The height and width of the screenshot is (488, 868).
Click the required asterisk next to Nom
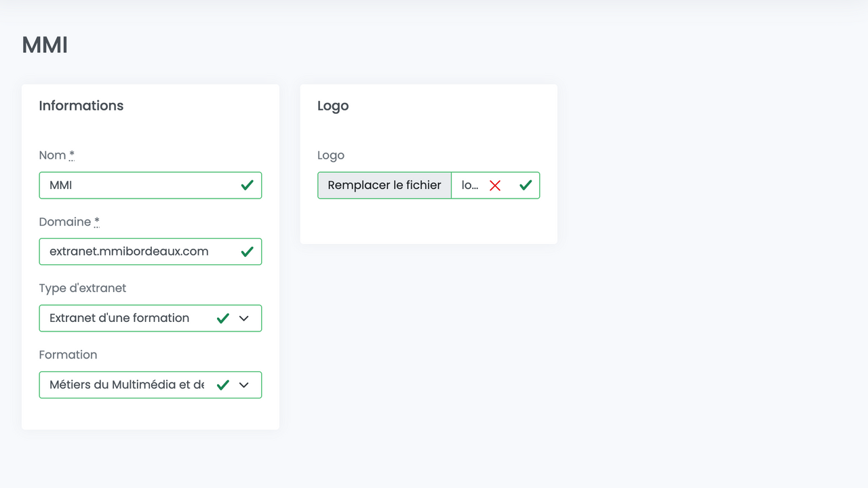click(72, 155)
